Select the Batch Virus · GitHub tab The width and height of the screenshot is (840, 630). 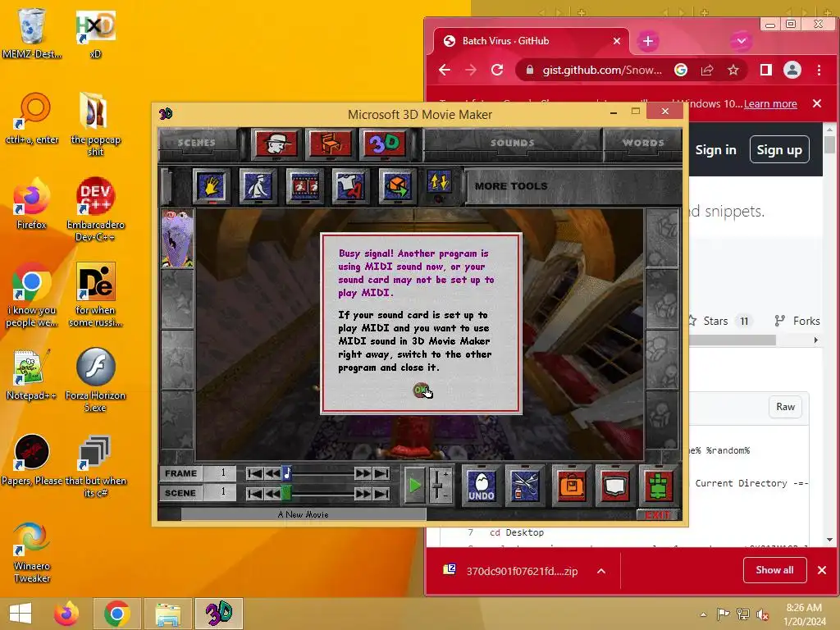[x=532, y=41]
